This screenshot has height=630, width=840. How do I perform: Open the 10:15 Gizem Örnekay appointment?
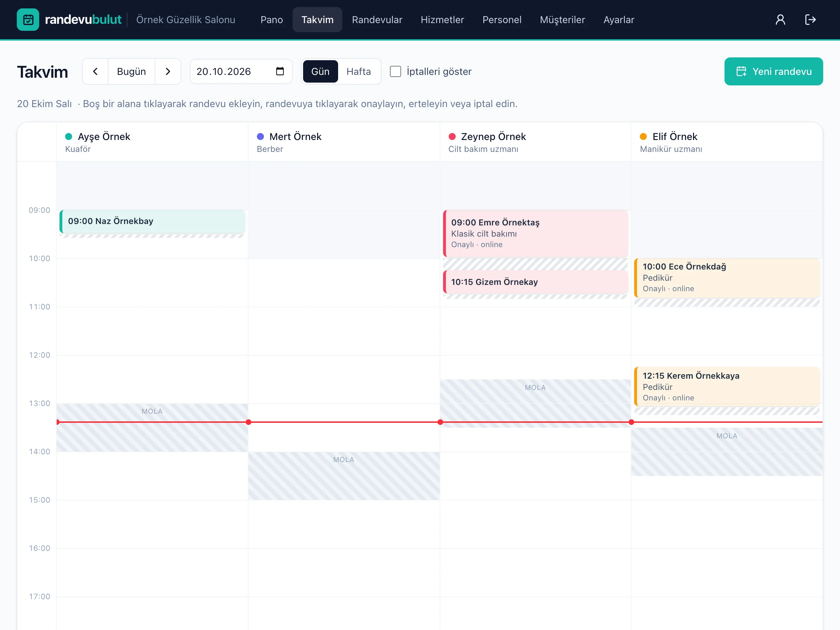click(535, 282)
